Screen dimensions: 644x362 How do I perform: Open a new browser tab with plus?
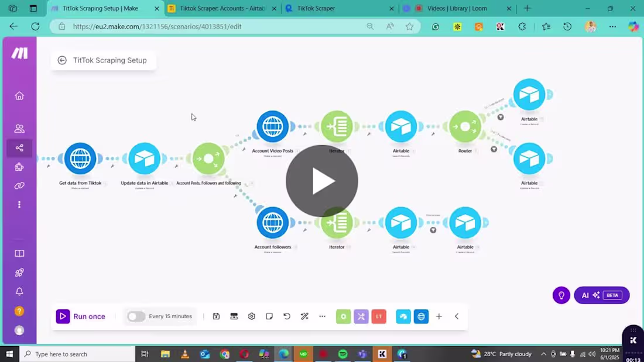tap(527, 8)
